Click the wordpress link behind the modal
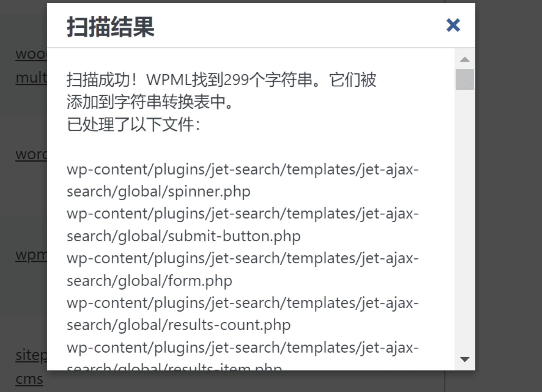Screen dimensions: 542x392 [30, 154]
